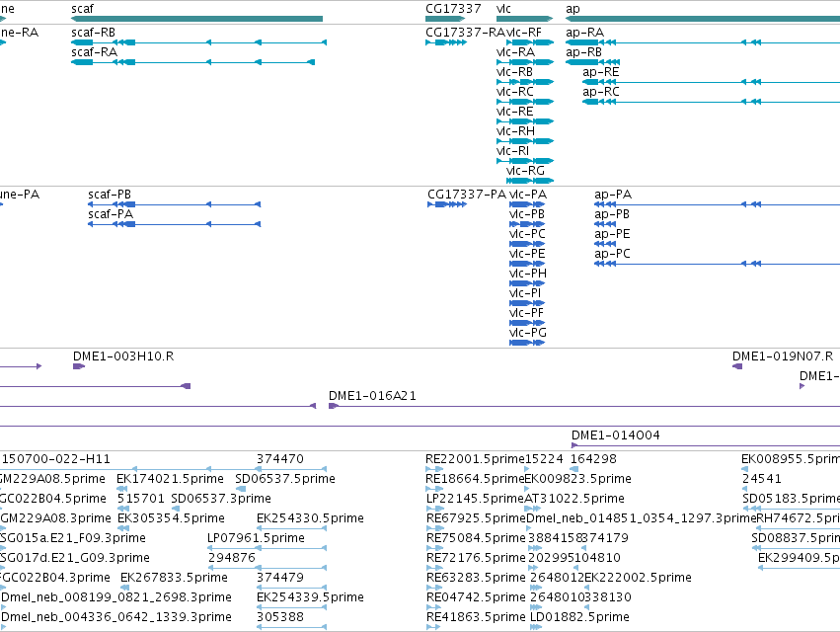Select transcript scaf-RA

pos(95,52)
